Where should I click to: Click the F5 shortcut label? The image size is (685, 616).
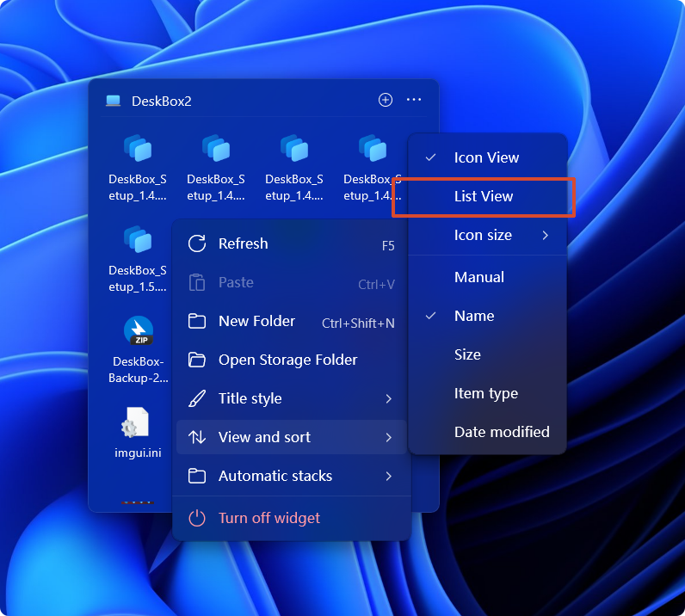[x=388, y=246]
